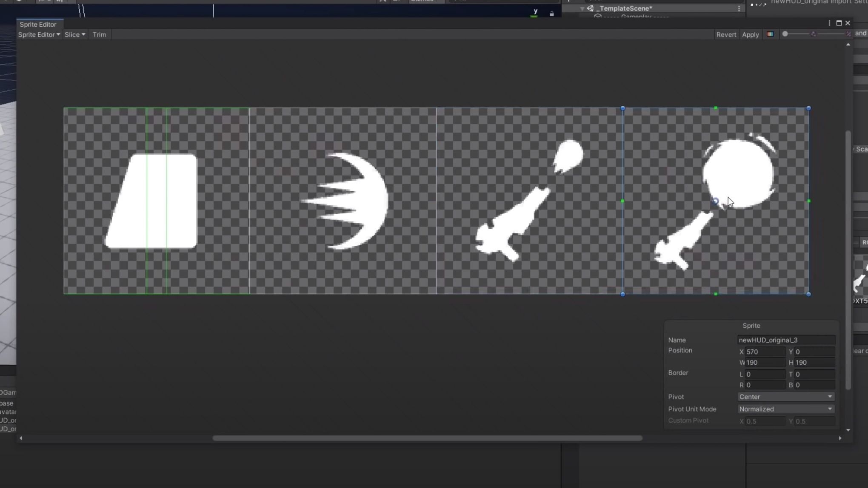The image size is (868, 488).
Task: Click the Name field for newHUD_original_3
Action: [x=786, y=340]
